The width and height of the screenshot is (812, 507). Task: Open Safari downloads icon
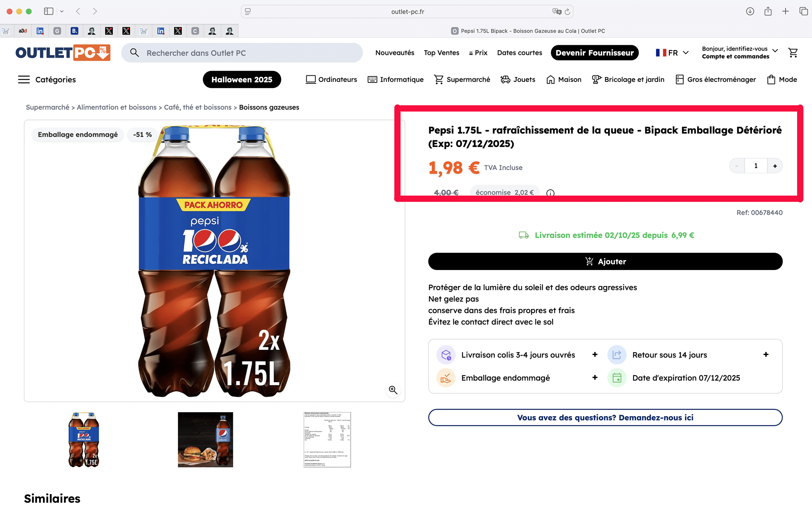[750, 11]
